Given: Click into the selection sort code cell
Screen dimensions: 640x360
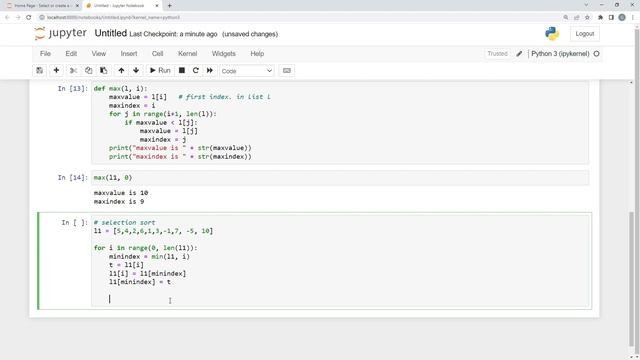Looking at the screenshot, I should tap(340, 261).
